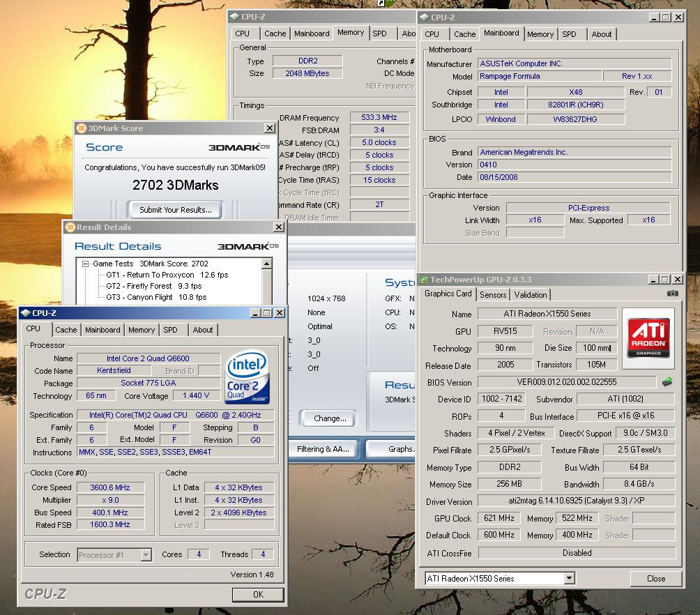The image size is (700, 615).
Task: Open the Memory tab in front CPU-Z
Action: pyautogui.click(x=142, y=330)
